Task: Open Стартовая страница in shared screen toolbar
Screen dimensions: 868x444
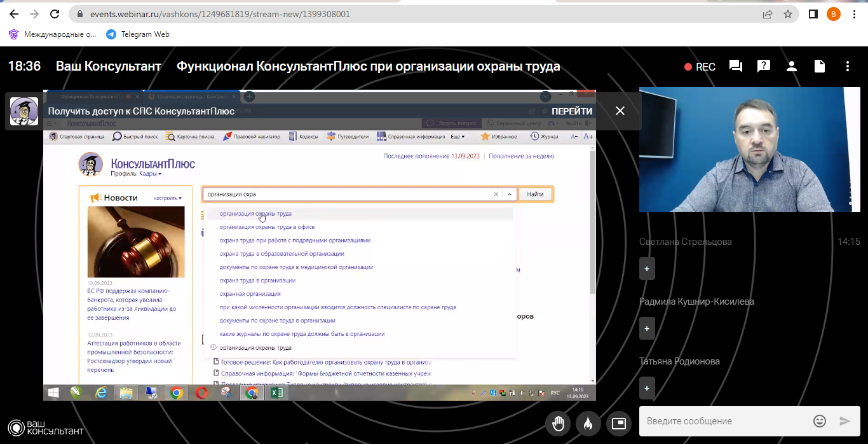Action: click(76, 137)
